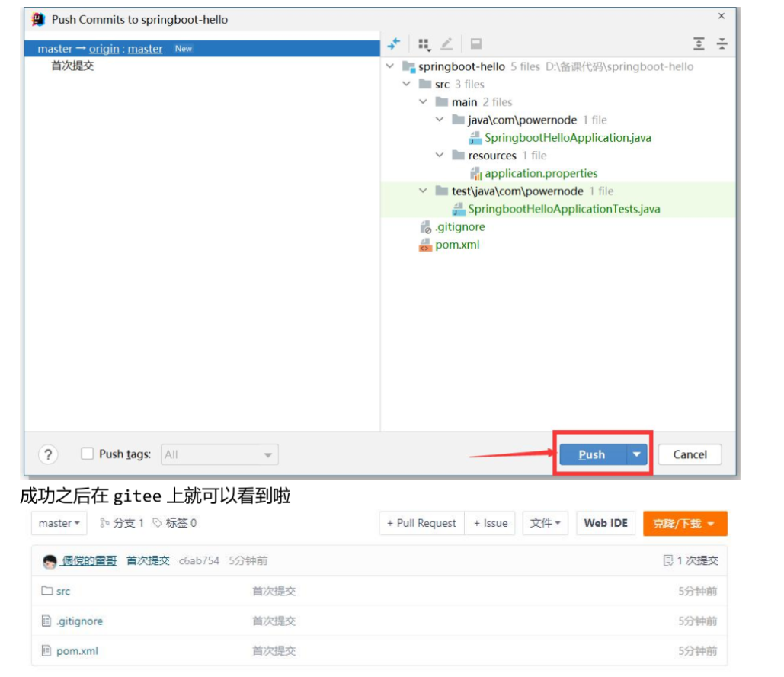Image resolution: width=784 pixels, height=677 pixels.
Task: Select the 首次提交 commit in left pane
Action: (72, 66)
